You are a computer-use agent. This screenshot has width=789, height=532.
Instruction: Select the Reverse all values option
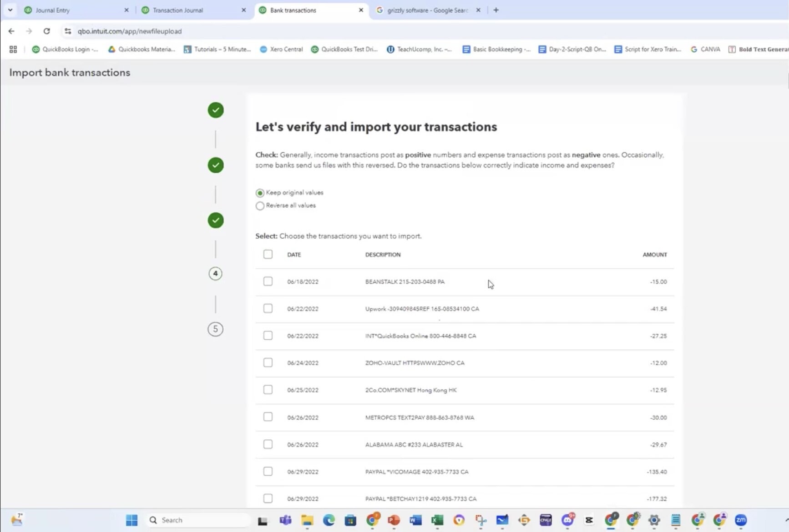pos(260,206)
